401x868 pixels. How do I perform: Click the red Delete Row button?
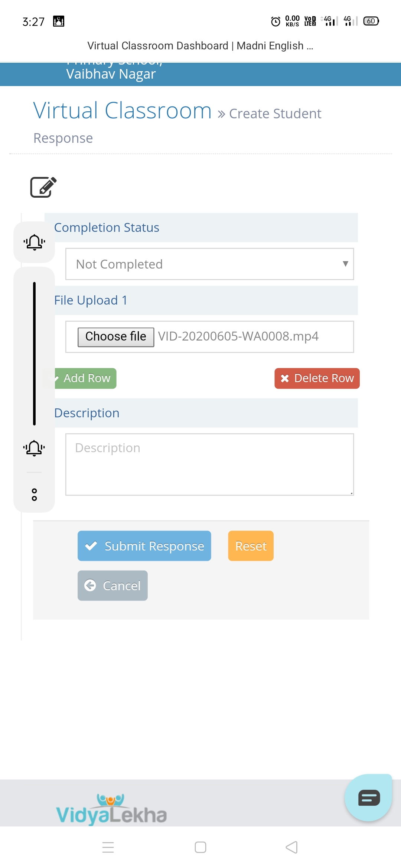click(317, 378)
